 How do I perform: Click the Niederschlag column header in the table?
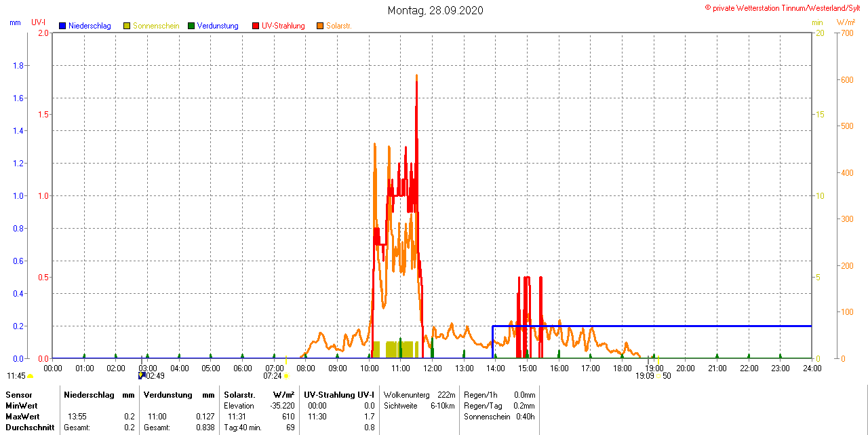89,394
